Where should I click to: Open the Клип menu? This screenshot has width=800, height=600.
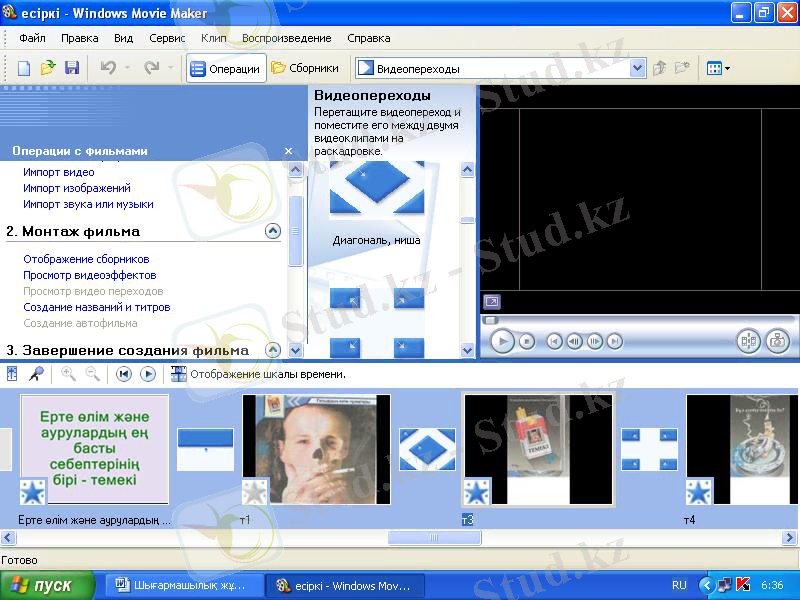(214, 38)
